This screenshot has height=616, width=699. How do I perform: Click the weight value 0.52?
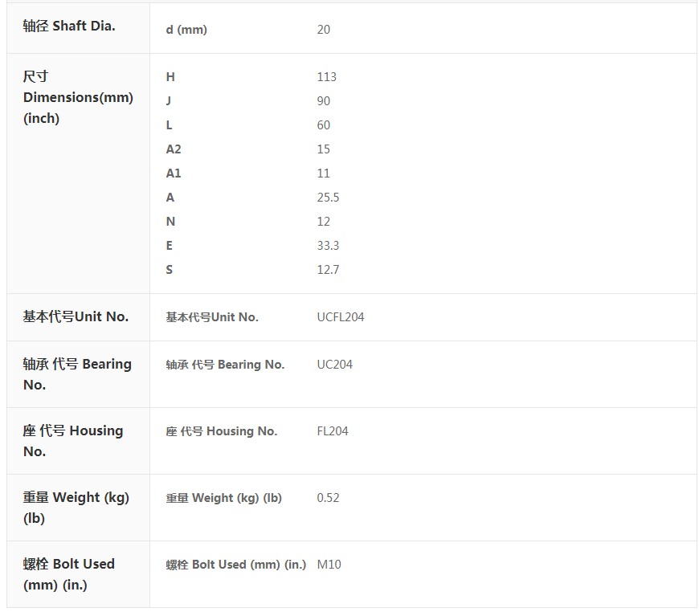tap(328, 498)
